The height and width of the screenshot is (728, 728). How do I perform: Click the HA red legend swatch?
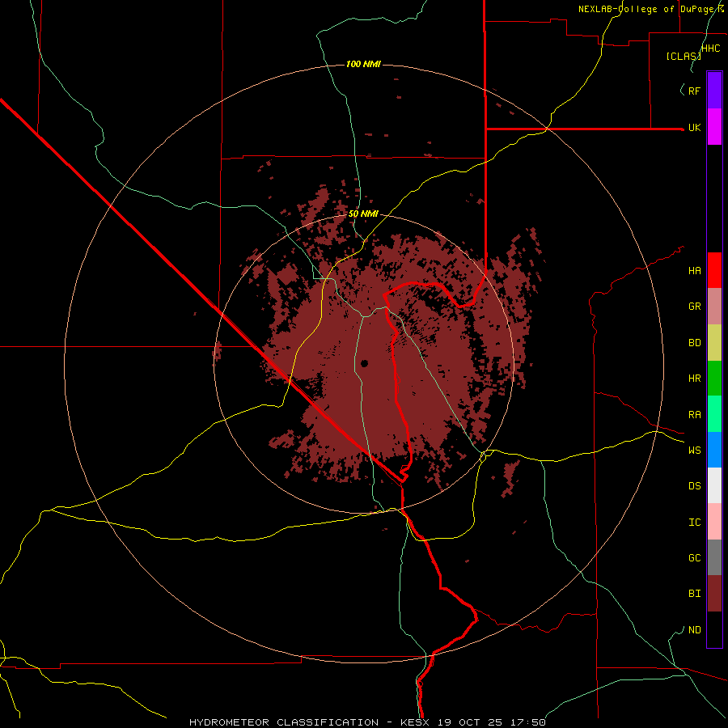click(714, 270)
